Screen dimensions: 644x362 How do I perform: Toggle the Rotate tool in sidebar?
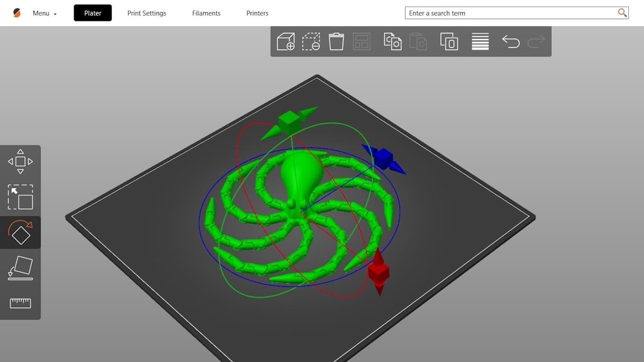[x=20, y=232]
